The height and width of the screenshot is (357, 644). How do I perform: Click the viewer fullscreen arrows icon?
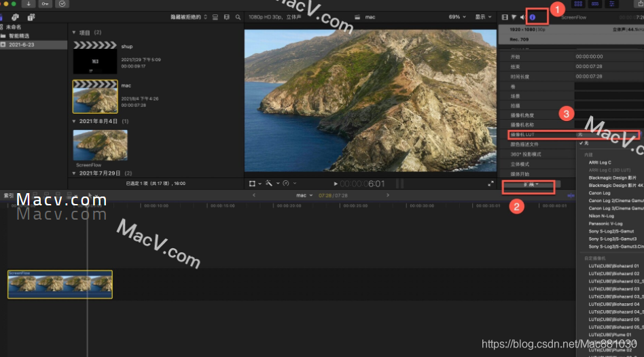point(490,184)
